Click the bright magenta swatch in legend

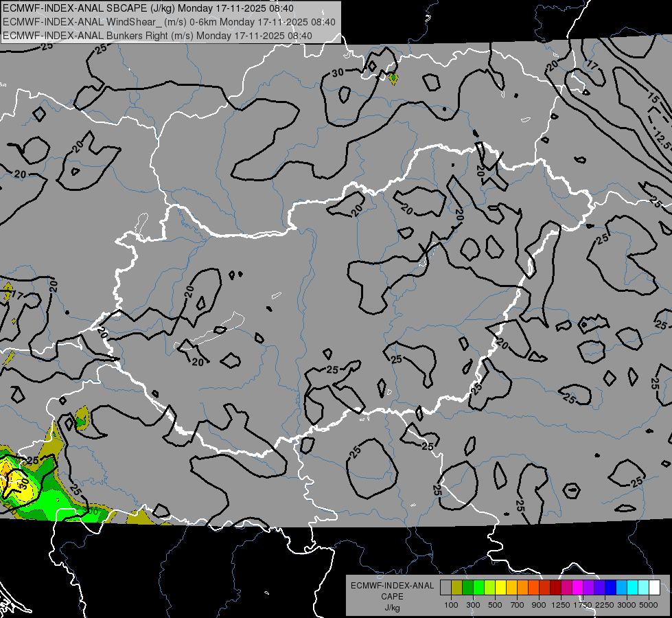[x=577, y=587]
